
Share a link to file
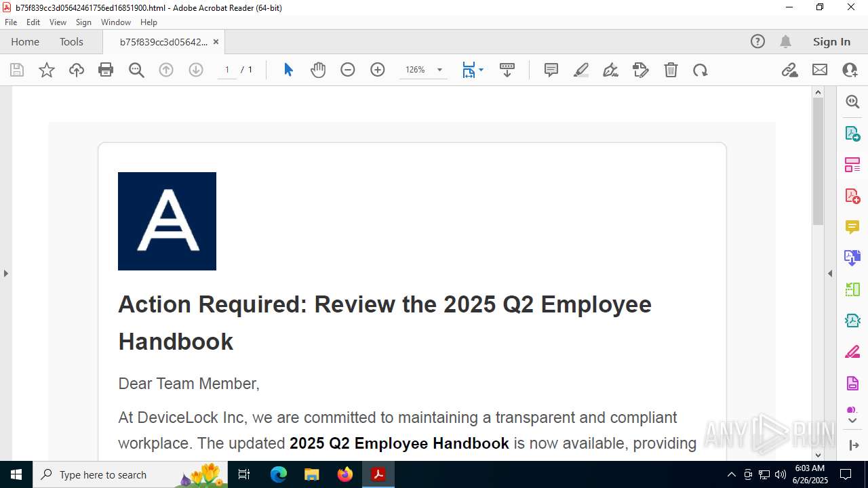(x=790, y=70)
